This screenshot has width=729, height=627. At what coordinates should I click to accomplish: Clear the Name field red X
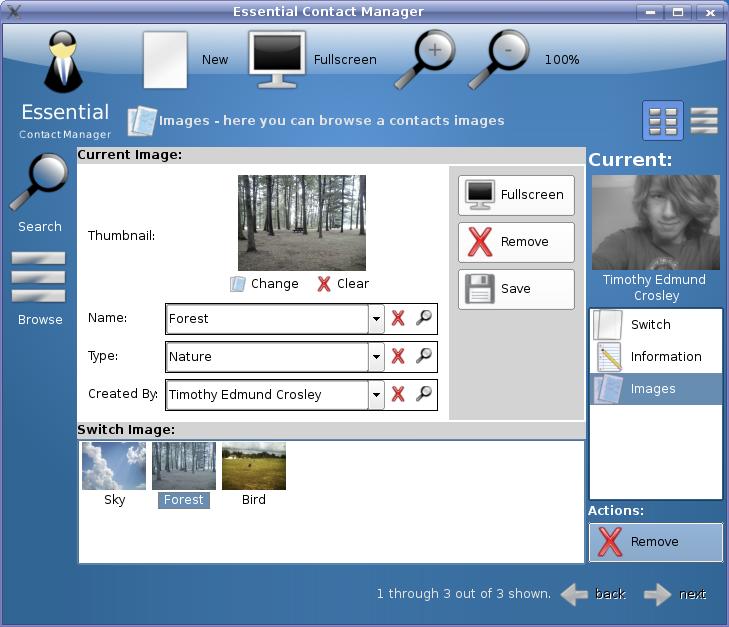398,318
